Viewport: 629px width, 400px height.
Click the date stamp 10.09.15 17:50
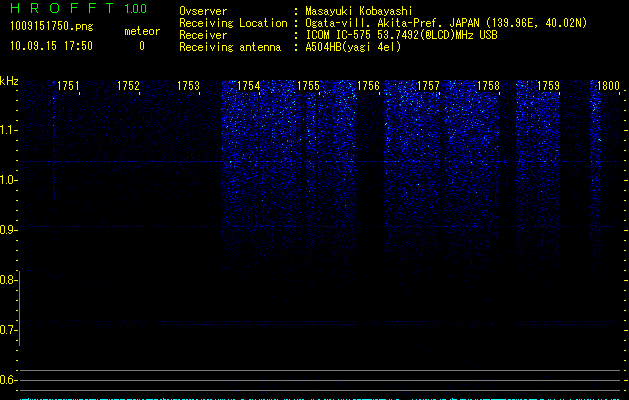click(51, 46)
